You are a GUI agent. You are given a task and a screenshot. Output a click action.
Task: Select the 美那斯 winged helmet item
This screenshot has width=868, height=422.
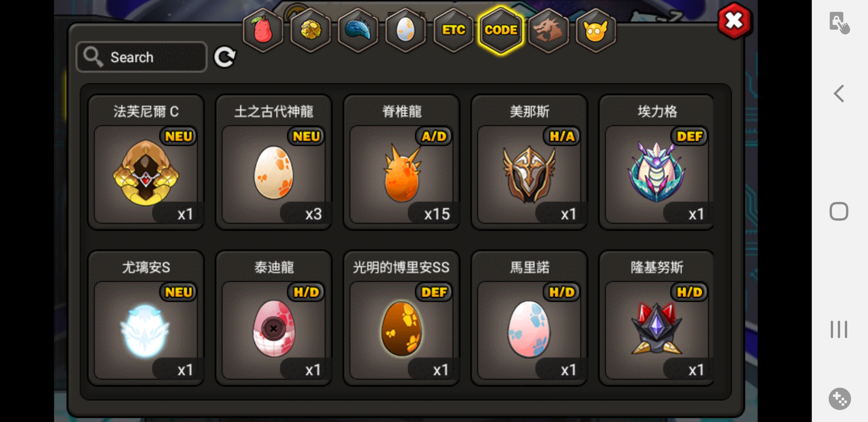(x=529, y=162)
